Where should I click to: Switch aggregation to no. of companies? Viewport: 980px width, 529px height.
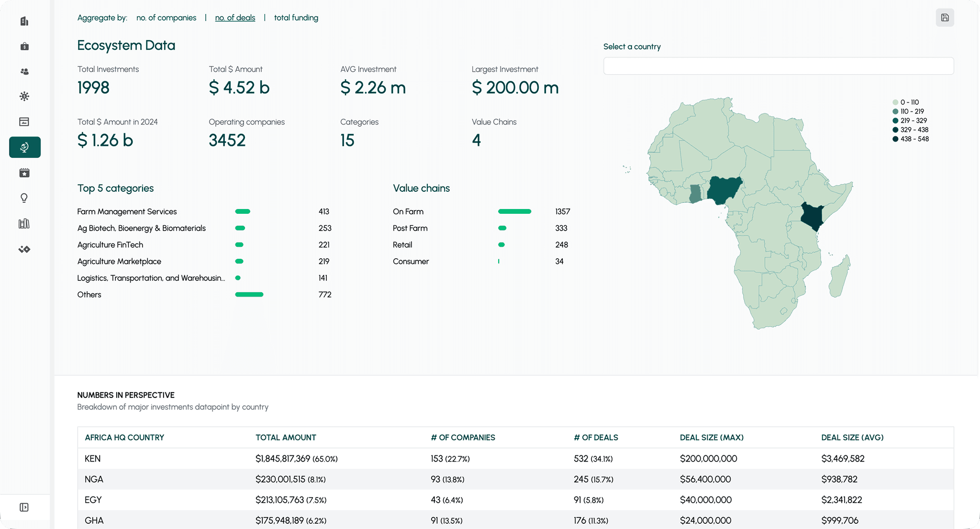coord(166,18)
